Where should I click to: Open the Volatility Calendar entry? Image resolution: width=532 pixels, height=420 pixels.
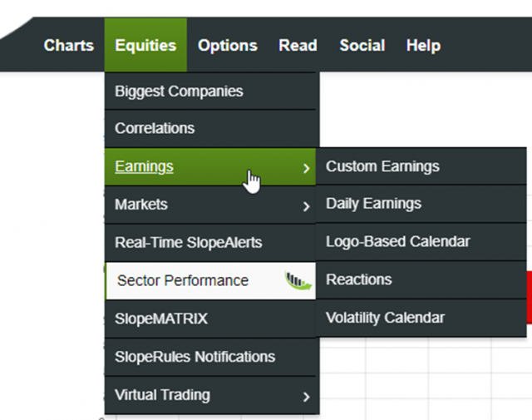click(385, 318)
